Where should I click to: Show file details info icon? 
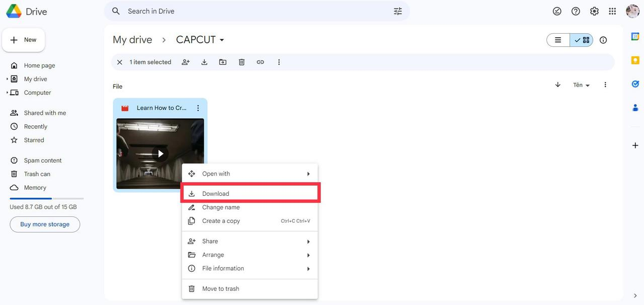(x=603, y=40)
